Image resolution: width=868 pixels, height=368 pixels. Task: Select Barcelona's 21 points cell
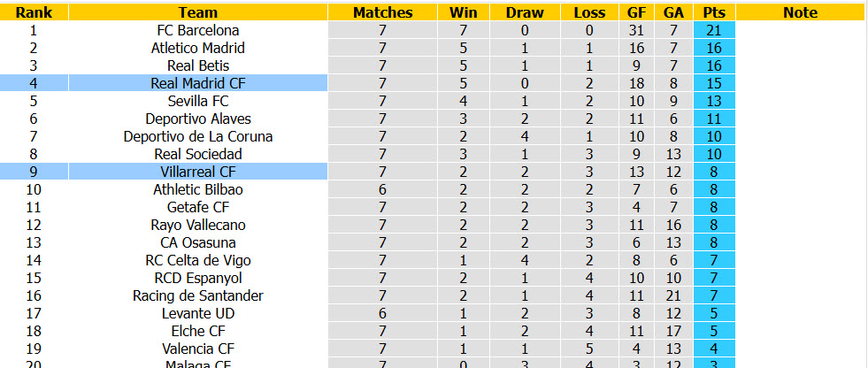(x=714, y=30)
